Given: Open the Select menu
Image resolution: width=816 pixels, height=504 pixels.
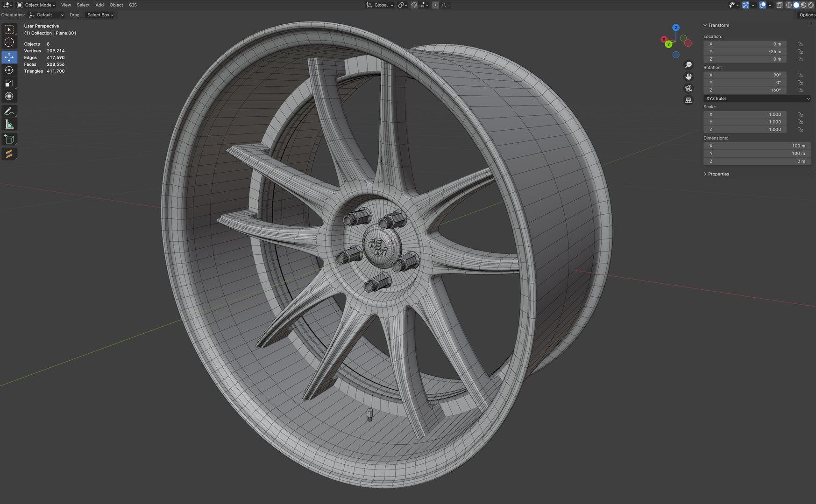Looking at the screenshot, I should click(x=83, y=5).
